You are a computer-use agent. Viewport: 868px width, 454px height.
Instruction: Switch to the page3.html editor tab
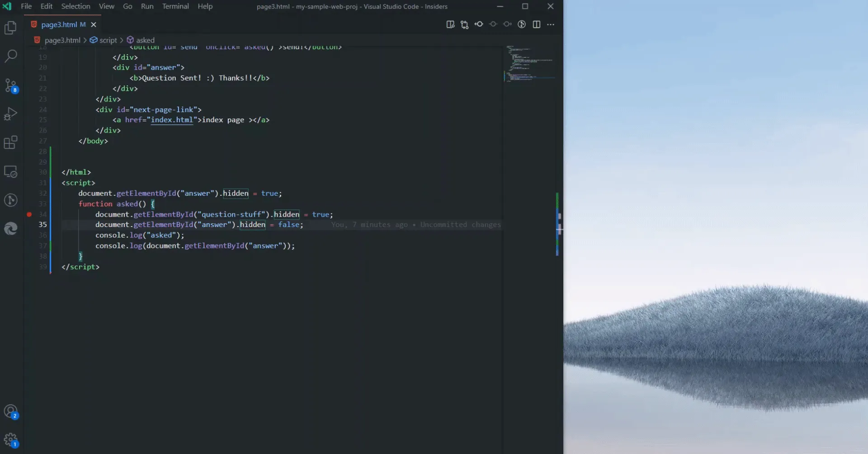point(61,24)
